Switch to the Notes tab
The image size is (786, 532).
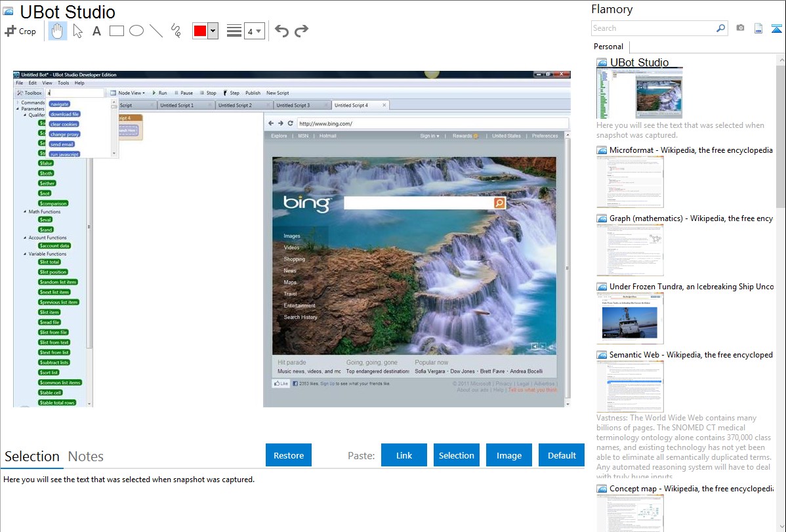pyautogui.click(x=85, y=457)
